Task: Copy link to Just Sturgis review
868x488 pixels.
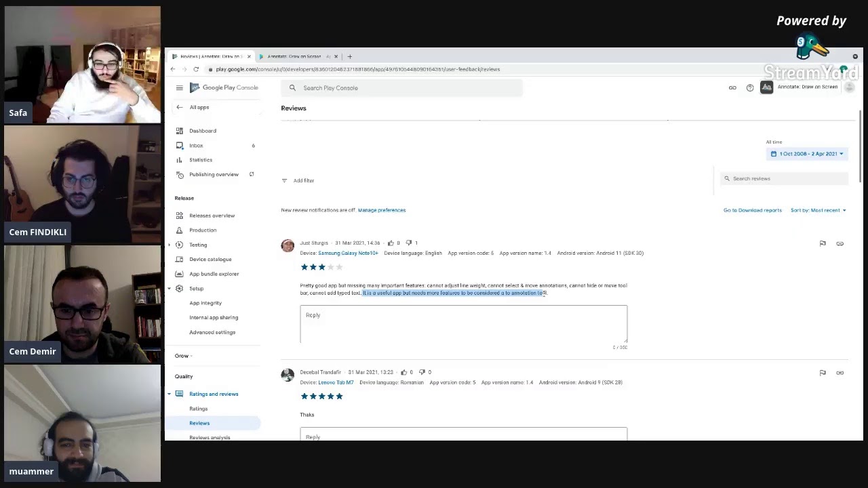Action: coord(840,243)
